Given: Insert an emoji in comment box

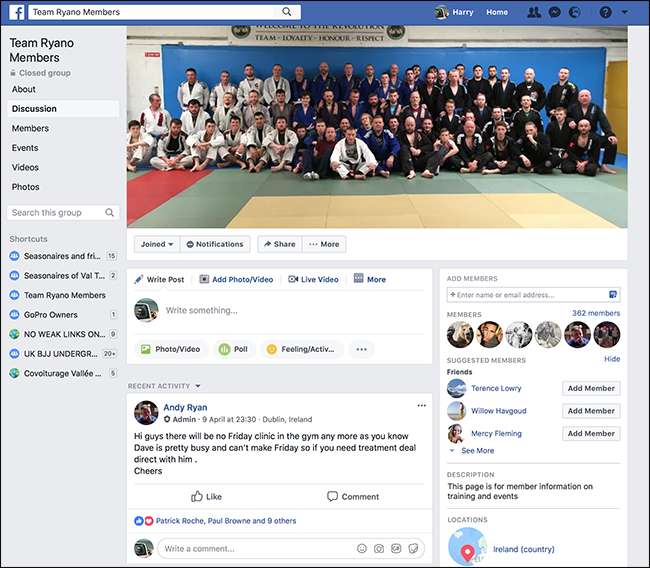Looking at the screenshot, I should [x=361, y=549].
